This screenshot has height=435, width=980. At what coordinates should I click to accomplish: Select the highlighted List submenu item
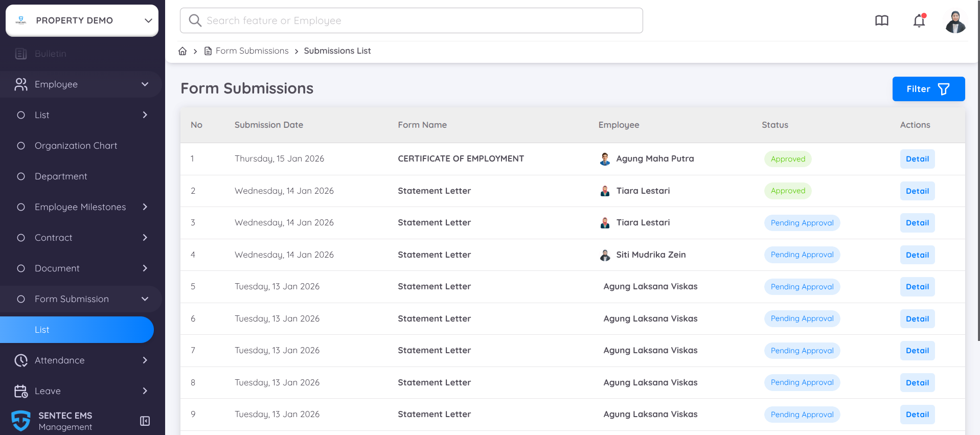tap(77, 330)
